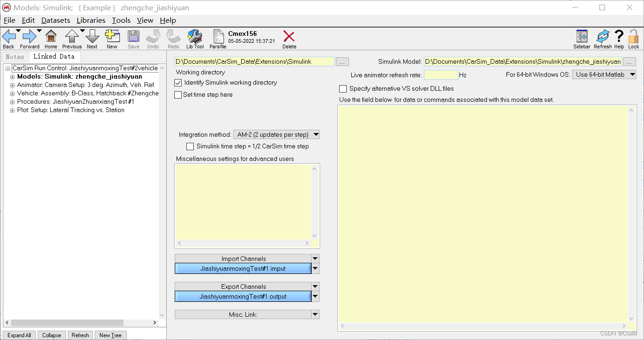Toggle Identify Simulink working directory checkbox

178,83
